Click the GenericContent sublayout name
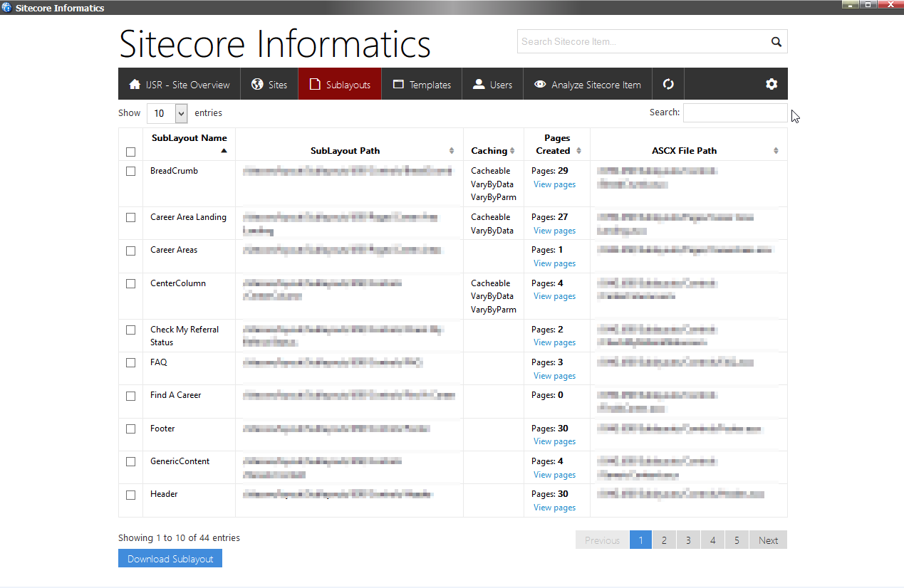The height and width of the screenshot is (588, 904). [180, 461]
